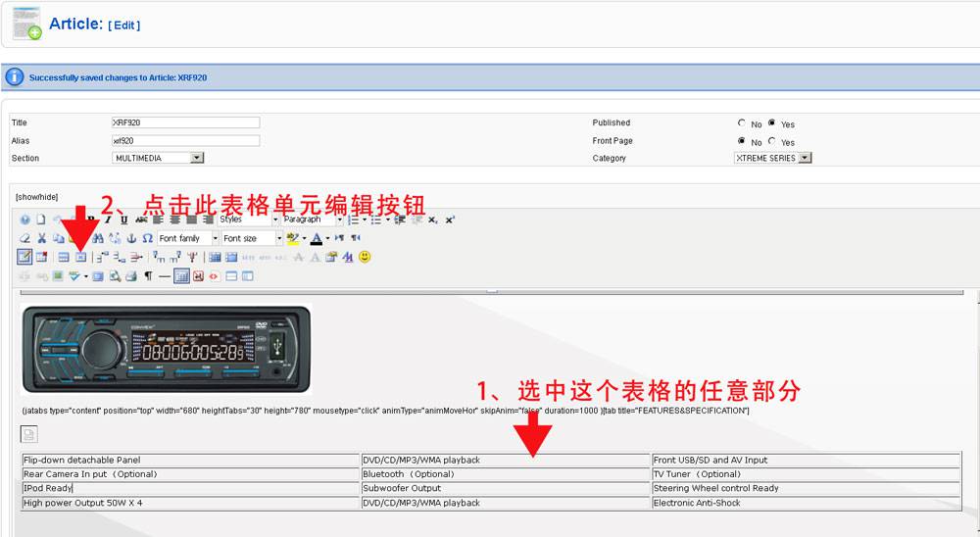
Task: Click the Print icon
Action: [x=130, y=276]
